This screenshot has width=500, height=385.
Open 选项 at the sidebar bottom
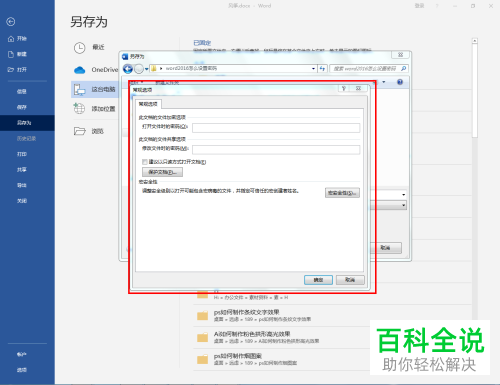coord(22,370)
